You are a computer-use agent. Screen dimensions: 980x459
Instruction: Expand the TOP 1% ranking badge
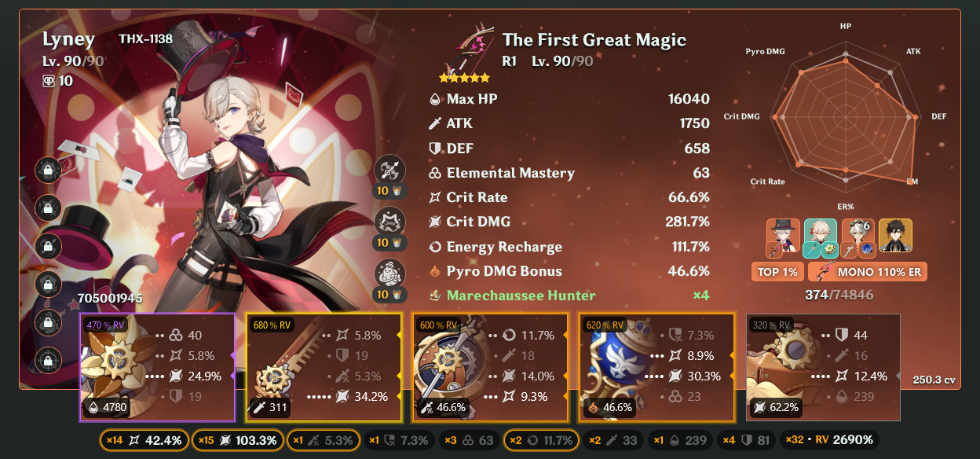[777, 272]
